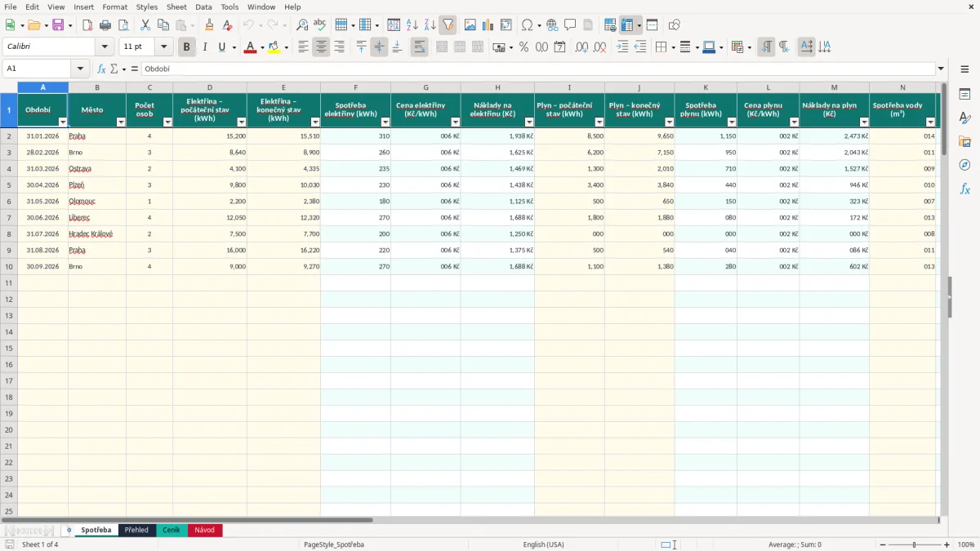The image size is (980, 551).
Task: Expand the font size dropdown
Action: pos(164,47)
